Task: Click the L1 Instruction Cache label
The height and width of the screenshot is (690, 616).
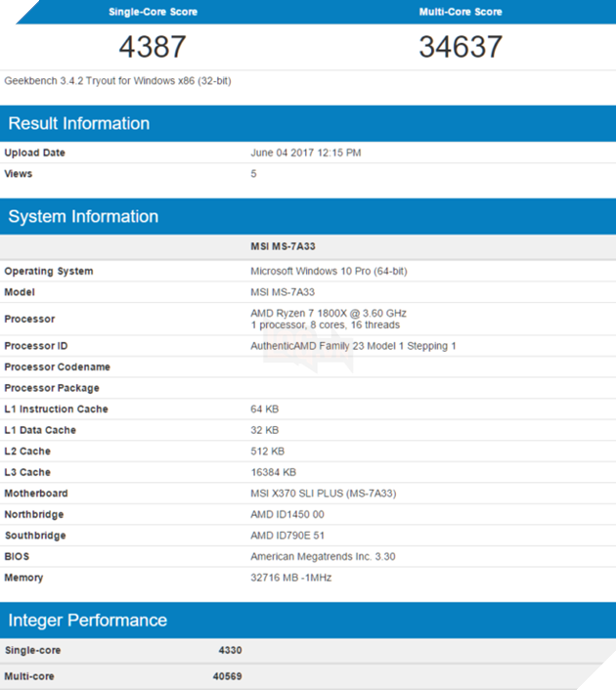Action: tap(56, 410)
